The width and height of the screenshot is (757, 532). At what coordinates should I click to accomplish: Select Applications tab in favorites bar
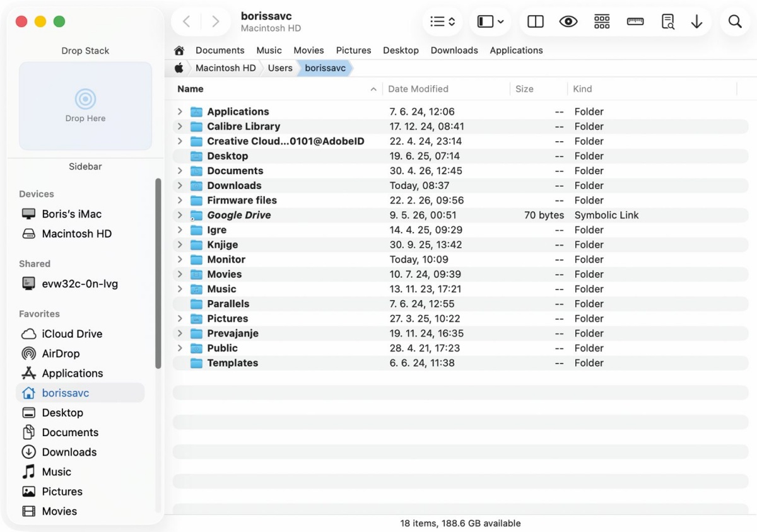point(517,50)
